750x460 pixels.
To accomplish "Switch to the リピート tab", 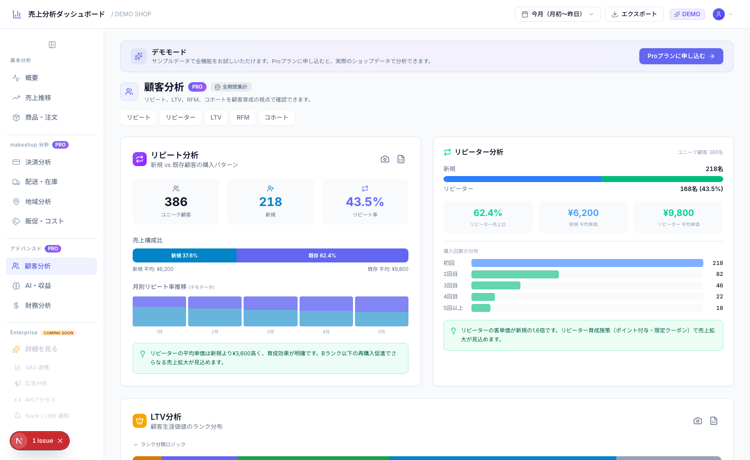I will (139, 118).
